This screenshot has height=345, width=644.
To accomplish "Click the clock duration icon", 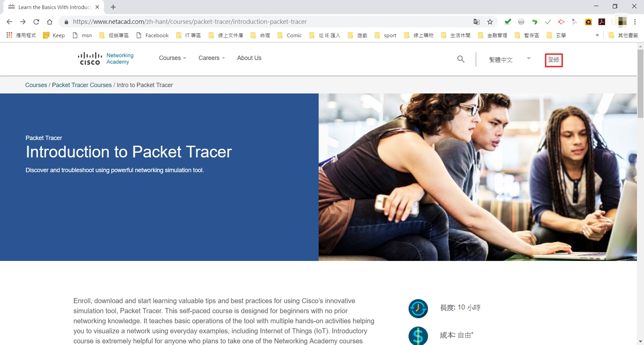I will [x=418, y=309].
